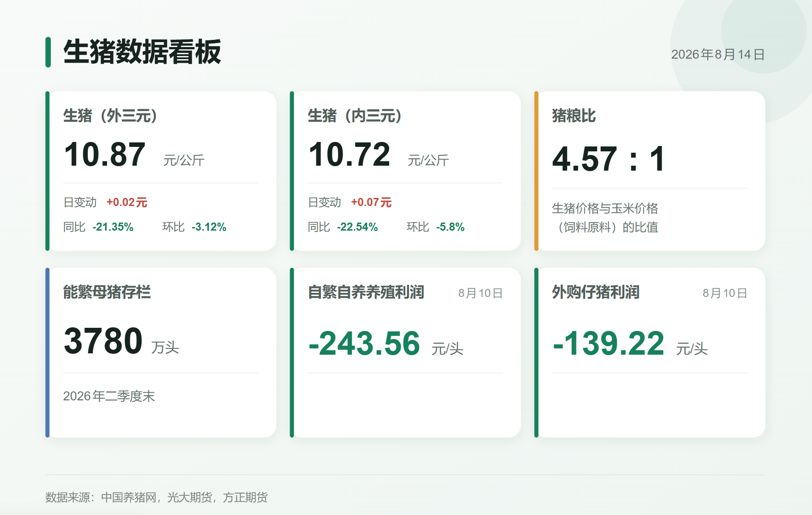Click the year-on-year value -22.54%

coord(357,227)
